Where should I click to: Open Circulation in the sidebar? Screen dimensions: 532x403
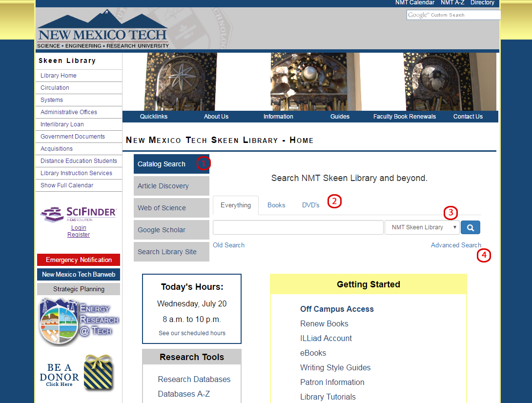(55, 87)
